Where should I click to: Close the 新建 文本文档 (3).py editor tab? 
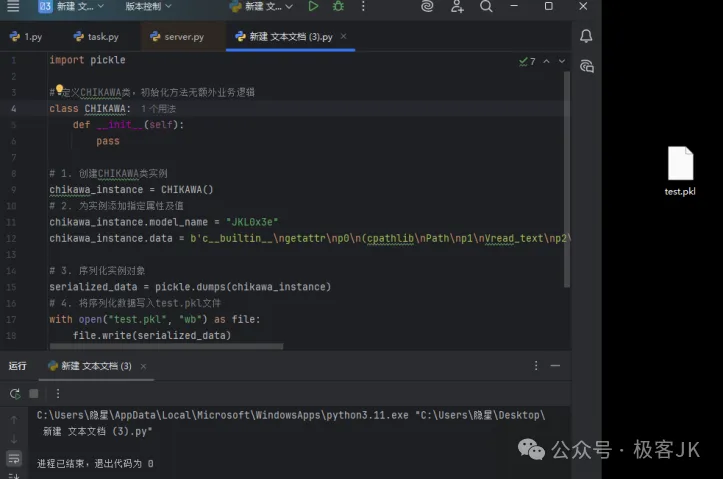coord(343,37)
